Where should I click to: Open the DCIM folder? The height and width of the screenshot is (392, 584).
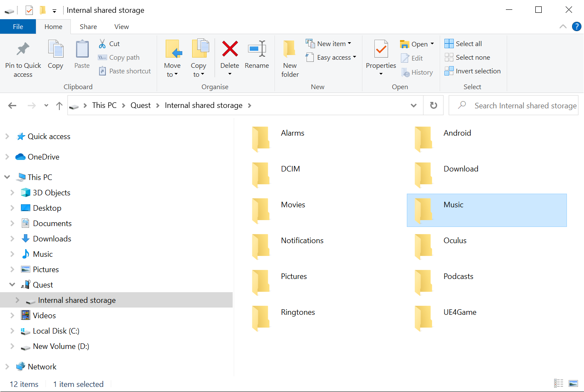[x=290, y=169]
